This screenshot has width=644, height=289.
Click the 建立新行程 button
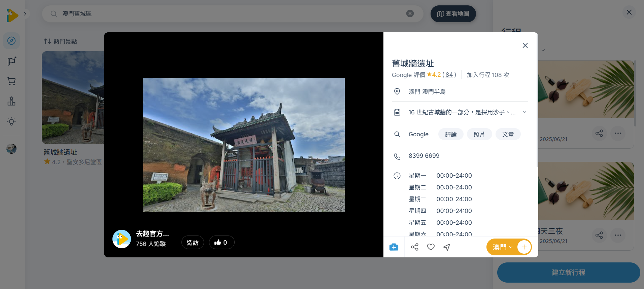tap(569, 273)
